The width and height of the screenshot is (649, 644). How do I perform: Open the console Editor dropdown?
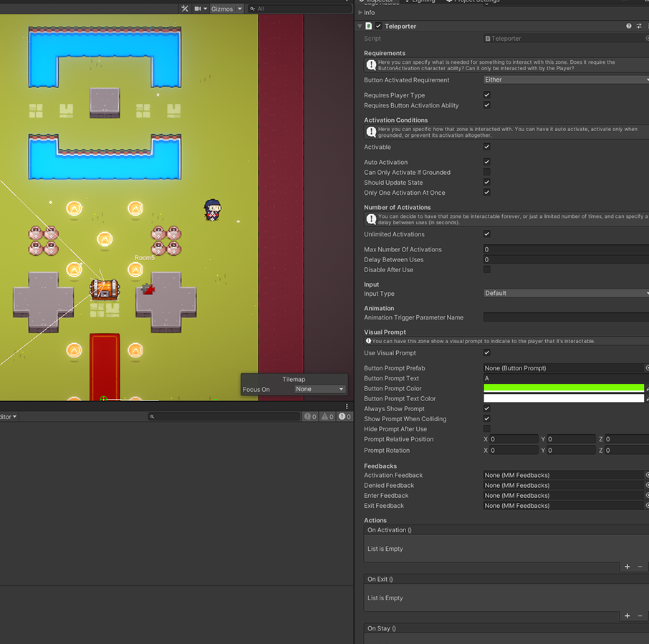tap(9, 417)
